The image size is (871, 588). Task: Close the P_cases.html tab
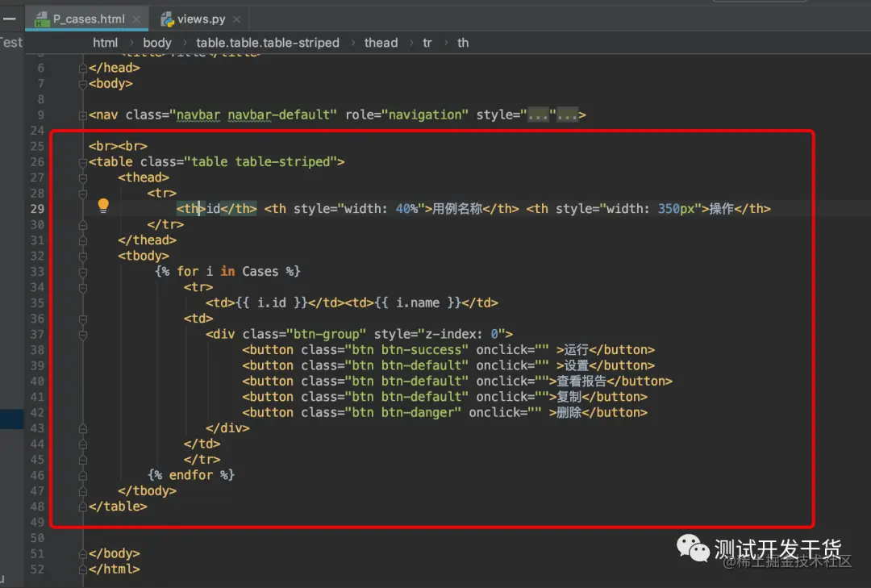(136, 19)
